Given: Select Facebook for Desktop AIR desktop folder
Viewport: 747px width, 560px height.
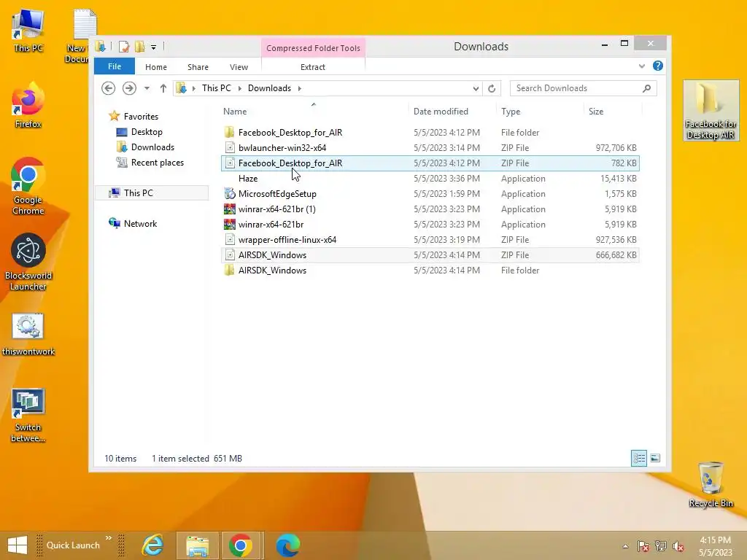Looking at the screenshot, I should tap(711, 111).
